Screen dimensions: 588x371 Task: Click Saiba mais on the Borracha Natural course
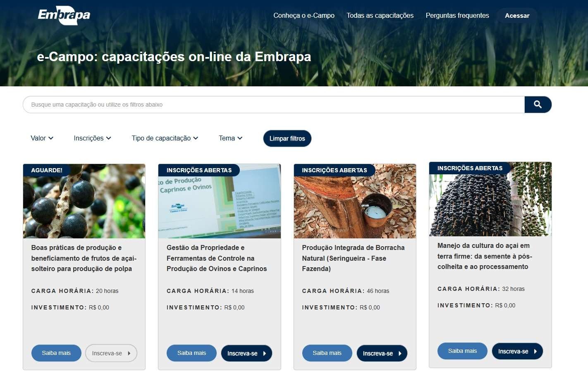tap(327, 353)
